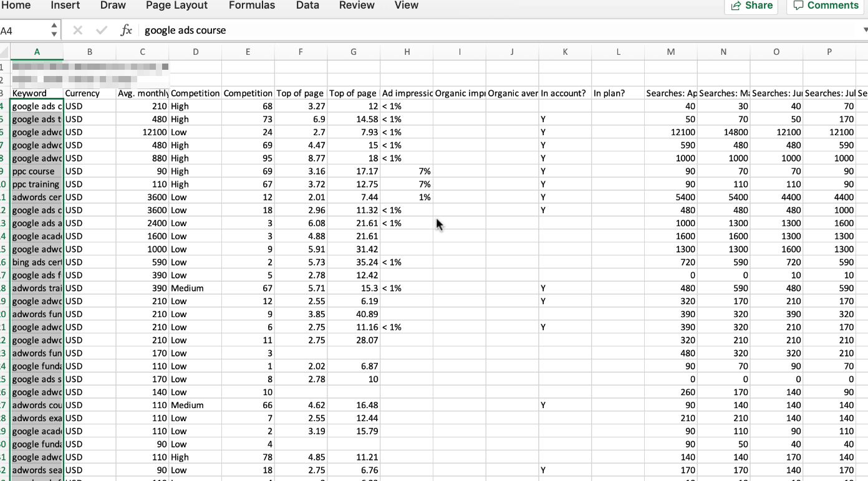The height and width of the screenshot is (481, 868).
Task: Click the 260 cell in column M
Action: click(671, 393)
